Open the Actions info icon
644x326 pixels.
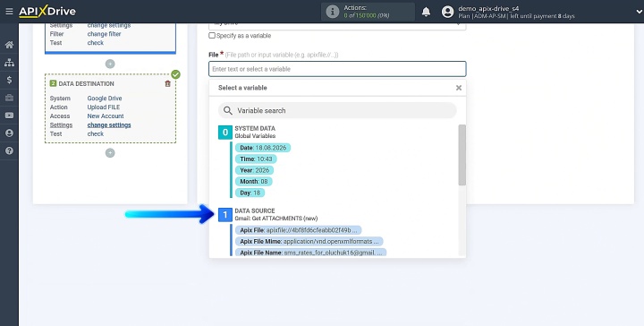point(332,12)
